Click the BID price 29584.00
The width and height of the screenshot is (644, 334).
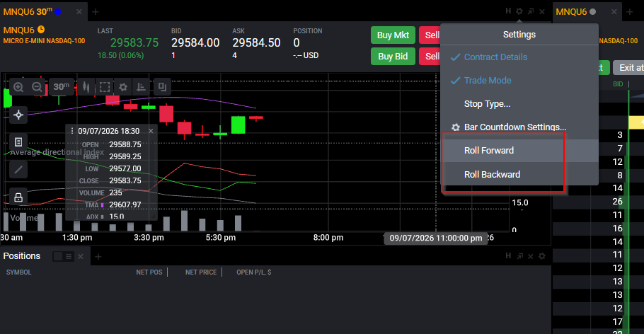coord(195,42)
